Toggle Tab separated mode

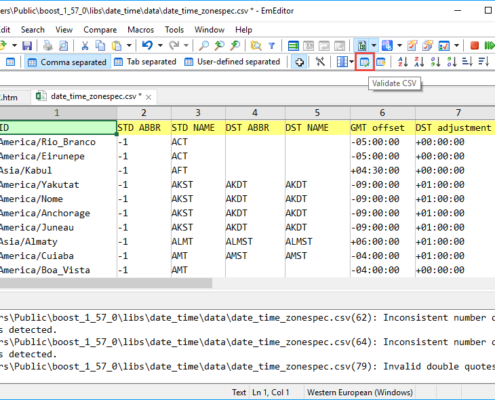pos(145,62)
